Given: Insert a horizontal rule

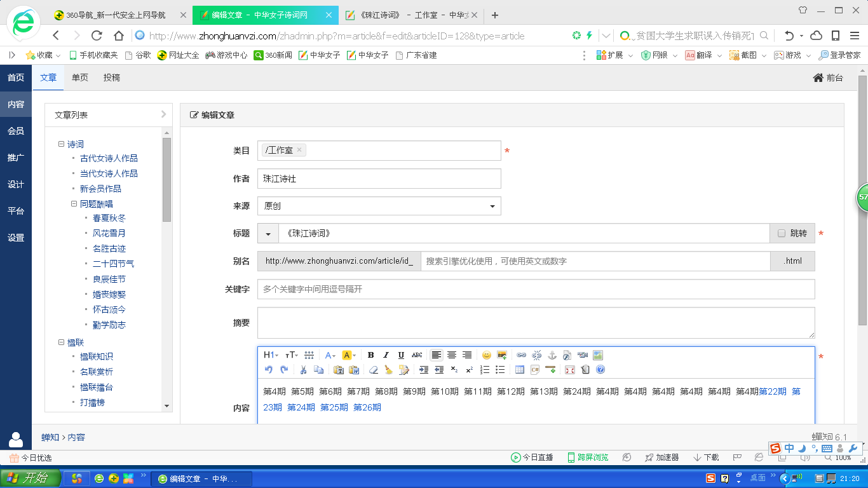Looking at the screenshot, I should [550, 370].
